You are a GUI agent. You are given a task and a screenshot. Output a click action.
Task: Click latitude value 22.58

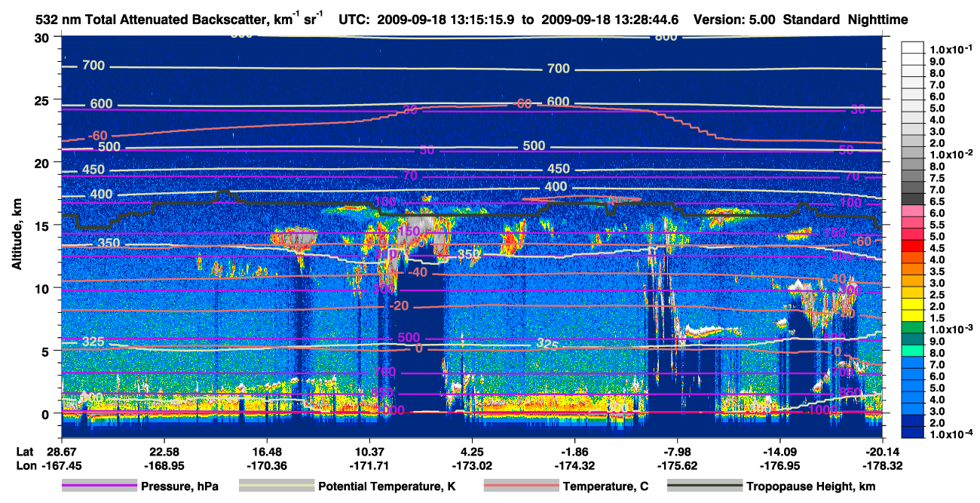[163, 451]
